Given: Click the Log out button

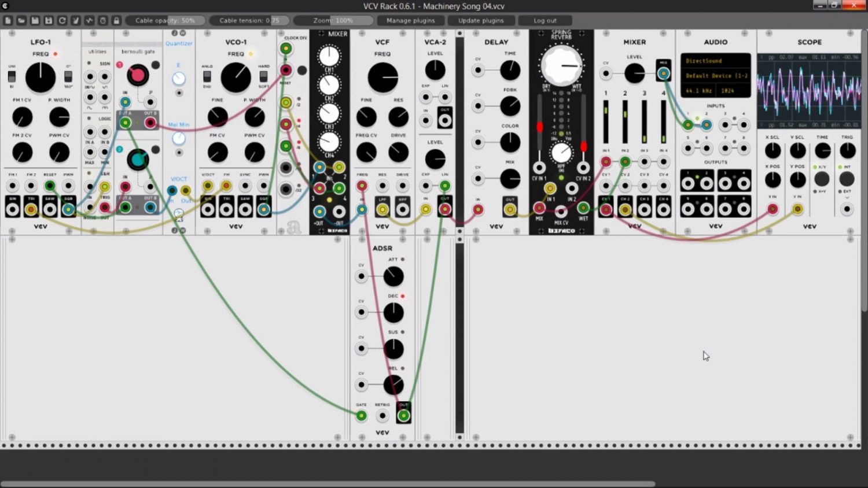Looking at the screenshot, I should [x=545, y=20].
